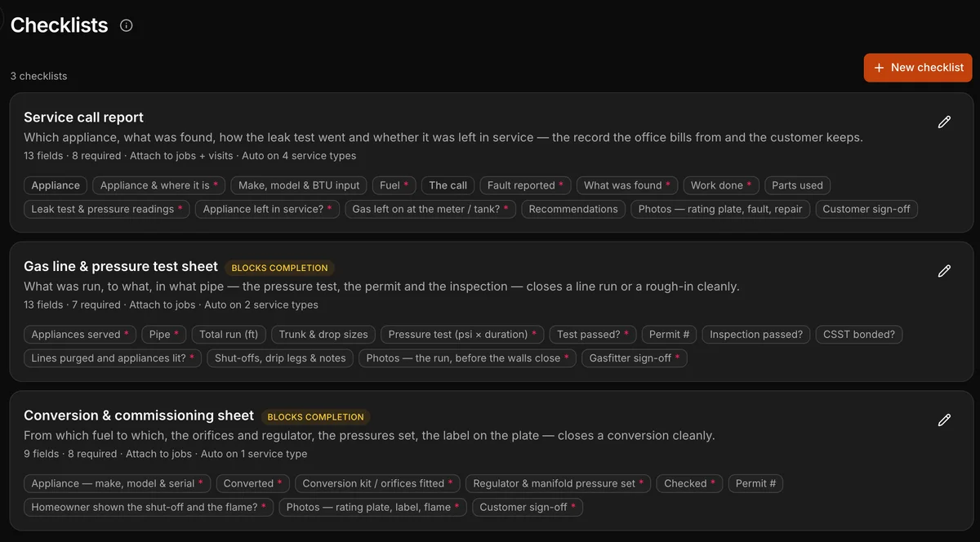Click "Conversion kit / orifices fitted" chip
This screenshot has width=980, height=542.
tap(379, 483)
